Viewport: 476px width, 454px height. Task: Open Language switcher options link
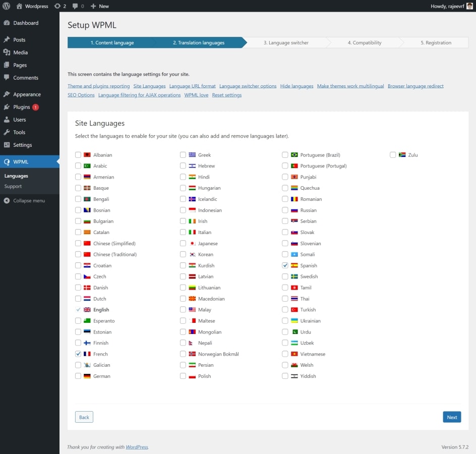coord(248,86)
